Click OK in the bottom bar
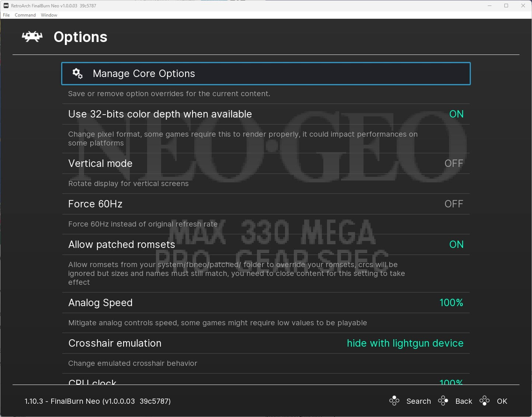The image size is (532, 417). [502, 401]
